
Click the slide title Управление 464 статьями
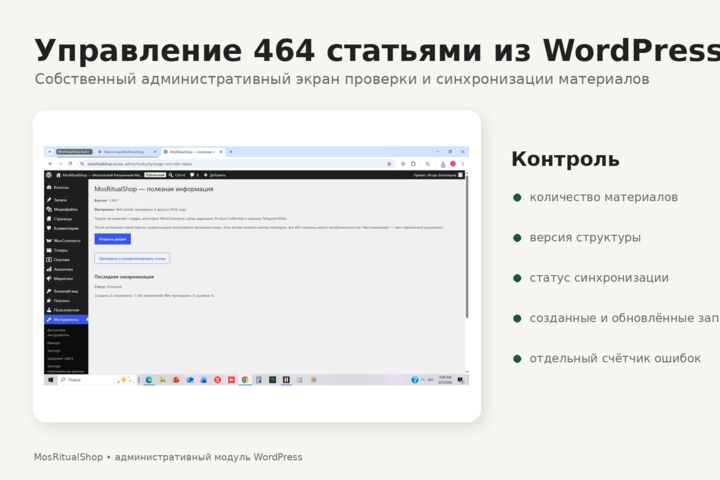[x=258, y=50]
